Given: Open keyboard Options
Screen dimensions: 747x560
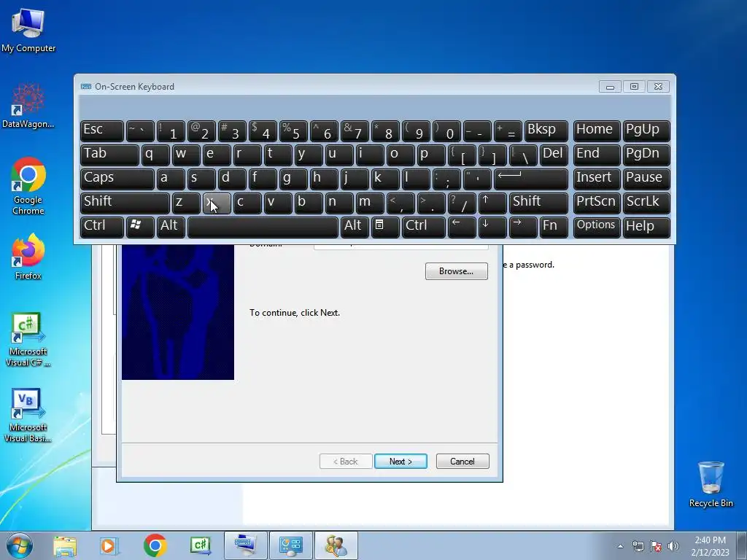Looking at the screenshot, I should [x=597, y=227].
